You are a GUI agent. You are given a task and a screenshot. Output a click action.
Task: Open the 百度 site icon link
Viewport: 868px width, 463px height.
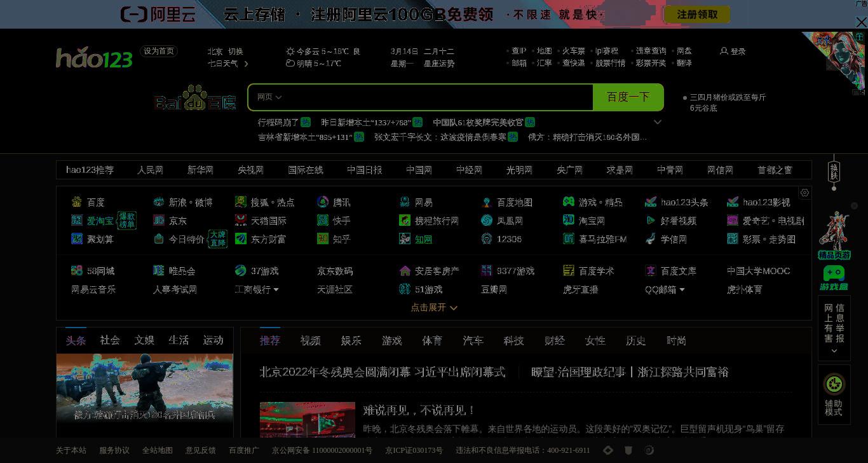click(x=77, y=202)
